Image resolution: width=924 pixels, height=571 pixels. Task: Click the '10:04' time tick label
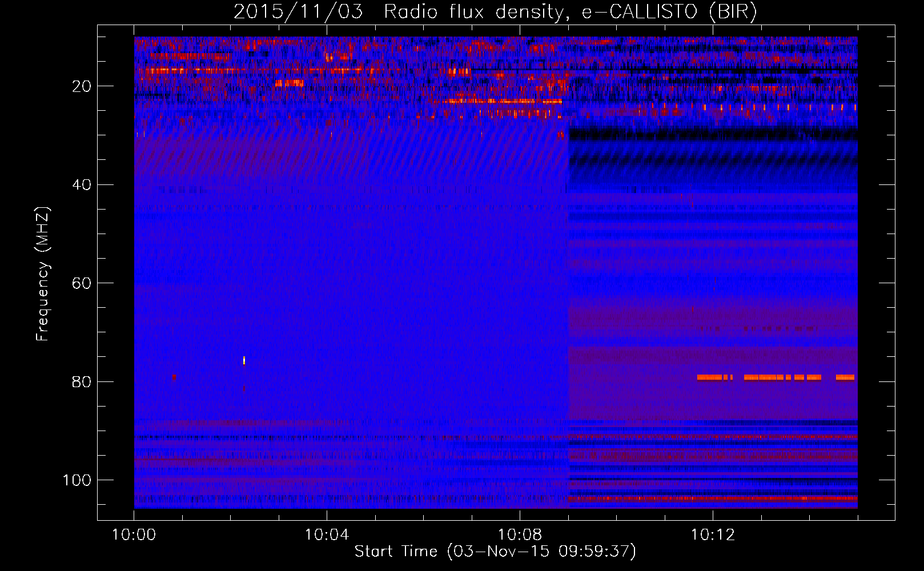[x=327, y=535]
